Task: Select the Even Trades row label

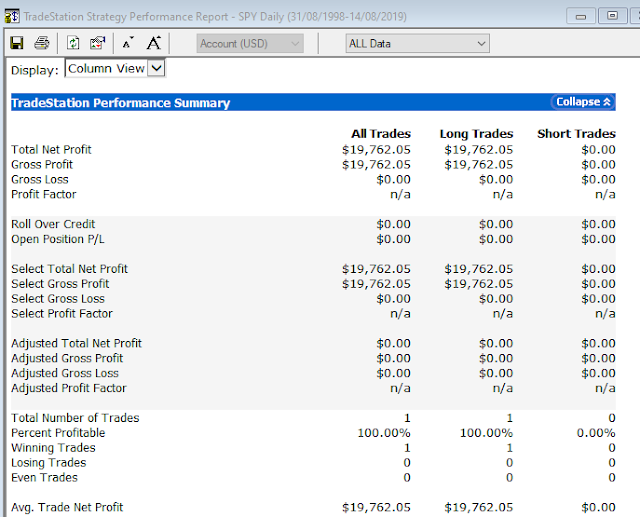Action: coord(44,477)
